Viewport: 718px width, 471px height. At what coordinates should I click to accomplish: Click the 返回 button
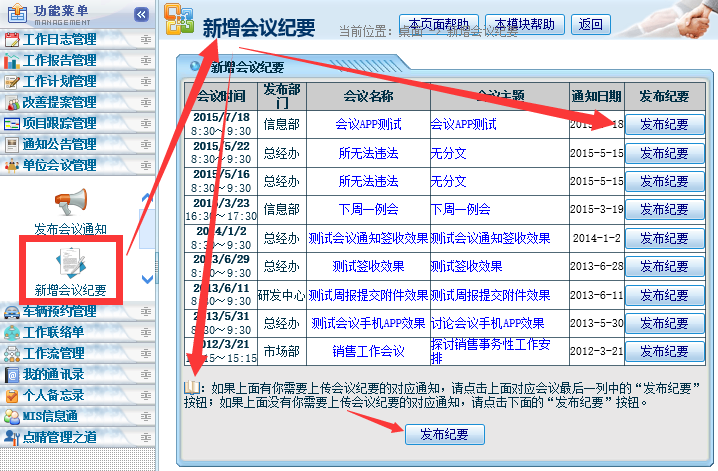(x=591, y=24)
